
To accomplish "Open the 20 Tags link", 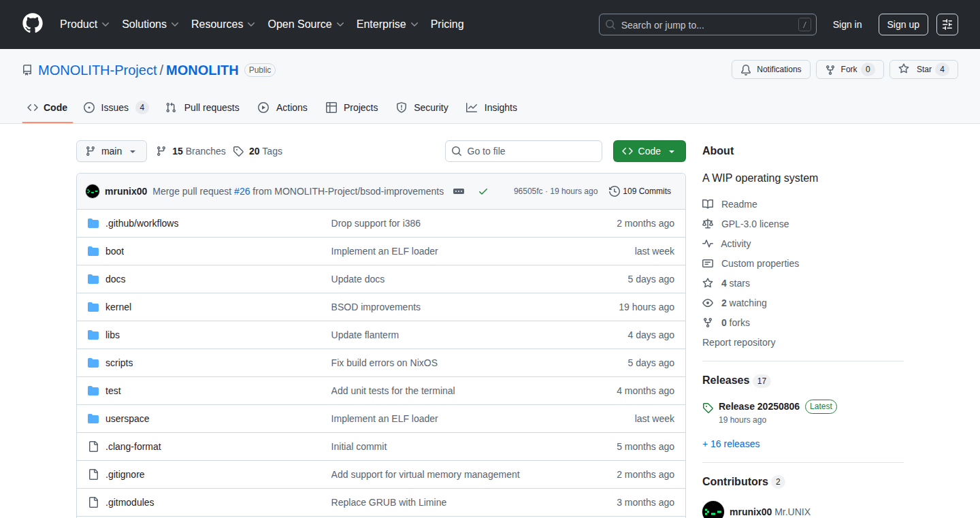I will click(257, 151).
